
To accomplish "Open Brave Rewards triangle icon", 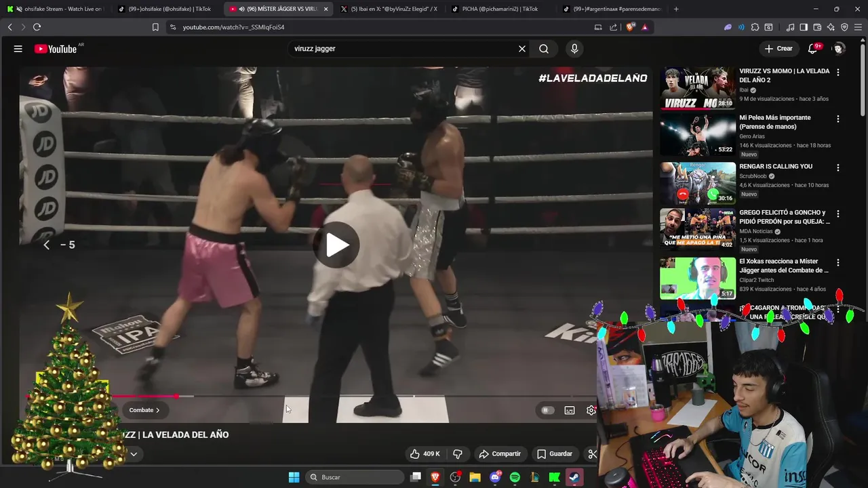I will [644, 27].
